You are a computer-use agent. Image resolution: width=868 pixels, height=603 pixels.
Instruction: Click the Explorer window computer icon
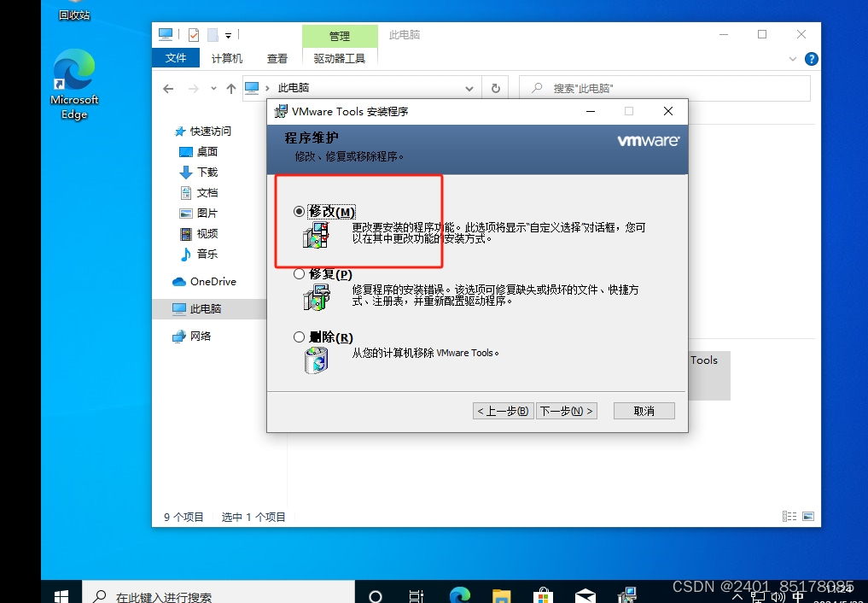pos(166,34)
